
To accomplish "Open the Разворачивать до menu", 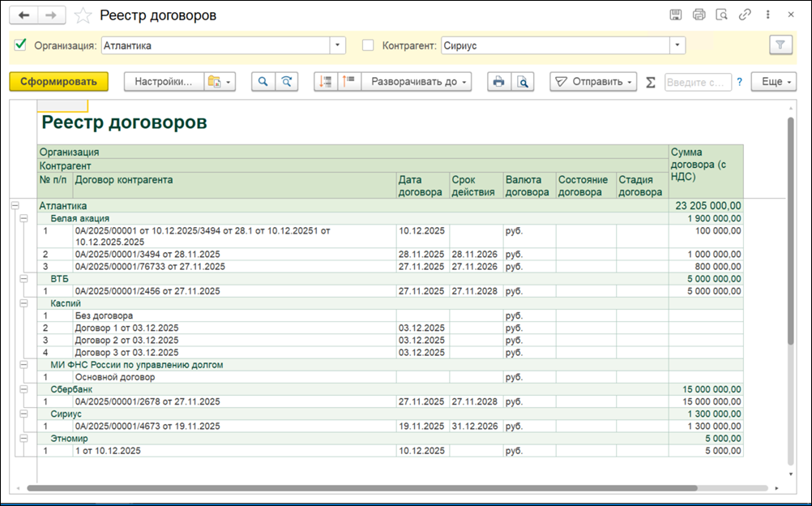I will pyautogui.click(x=417, y=82).
